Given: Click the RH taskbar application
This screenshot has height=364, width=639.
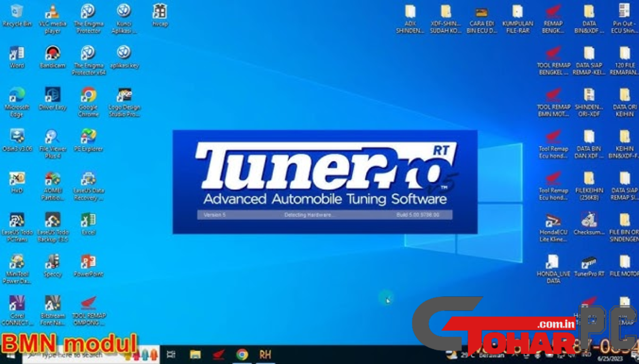Looking at the screenshot, I should 265,355.
